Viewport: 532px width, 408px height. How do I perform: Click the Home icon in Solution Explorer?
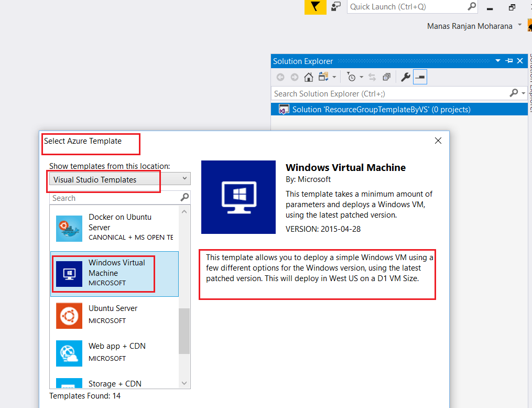click(308, 78)
